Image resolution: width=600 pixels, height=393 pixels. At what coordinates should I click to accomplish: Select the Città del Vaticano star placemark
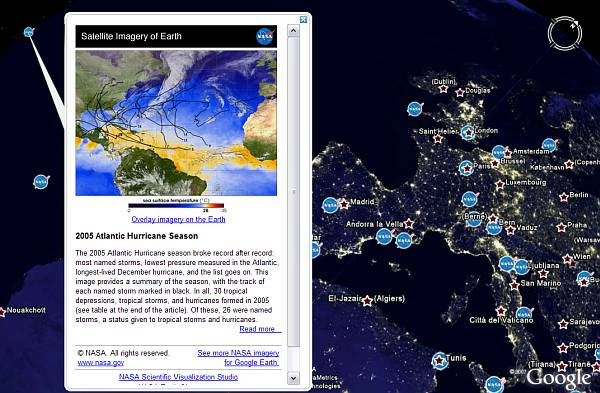click(x=501, y=310)
